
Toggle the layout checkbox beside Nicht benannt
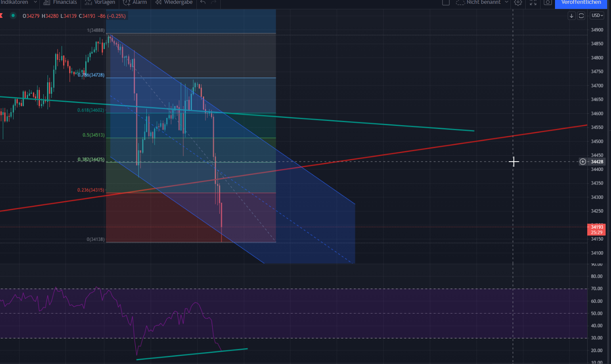point(446,3)
